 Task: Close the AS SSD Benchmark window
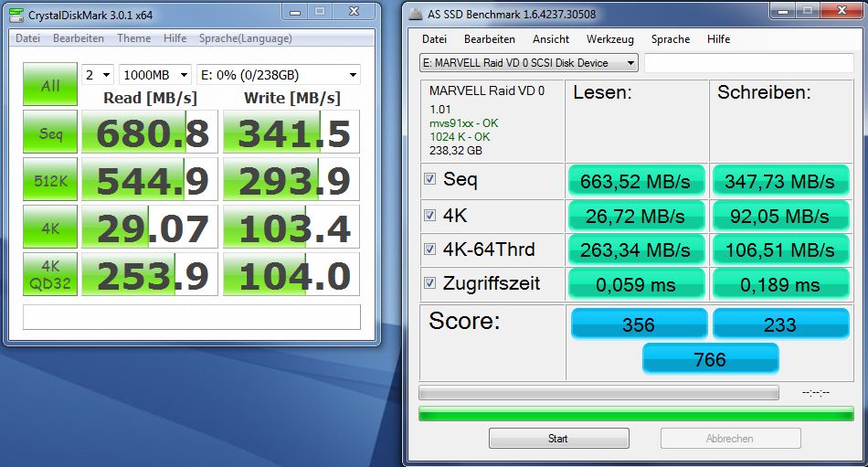842,11
